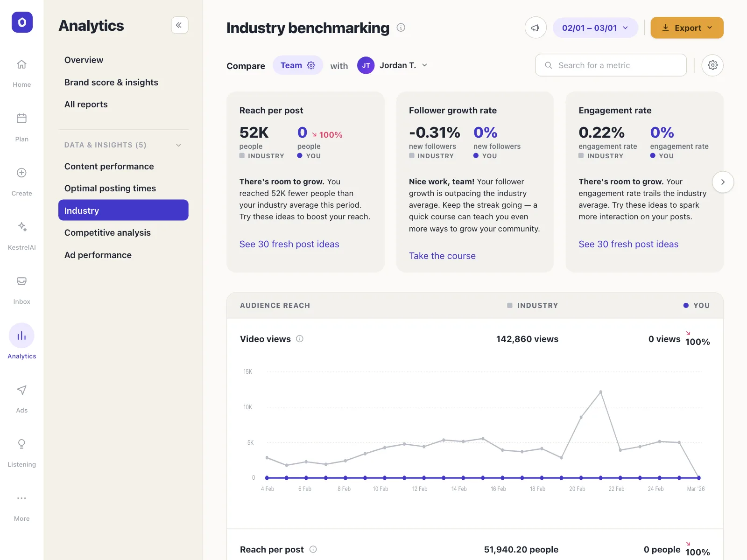Click the Follower growth rate card title
This screenshot has width=747, height=560.
[453, 111]
